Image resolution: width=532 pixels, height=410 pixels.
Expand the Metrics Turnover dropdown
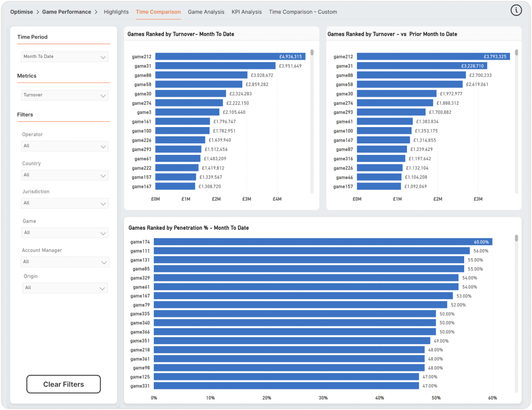64,95
